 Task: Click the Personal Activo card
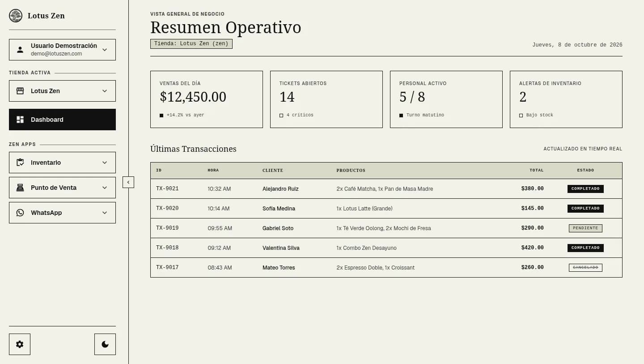coord(446,99)
